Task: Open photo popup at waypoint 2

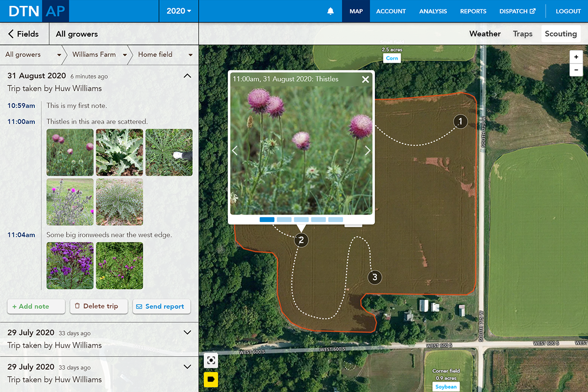Action: pos(301,240)
